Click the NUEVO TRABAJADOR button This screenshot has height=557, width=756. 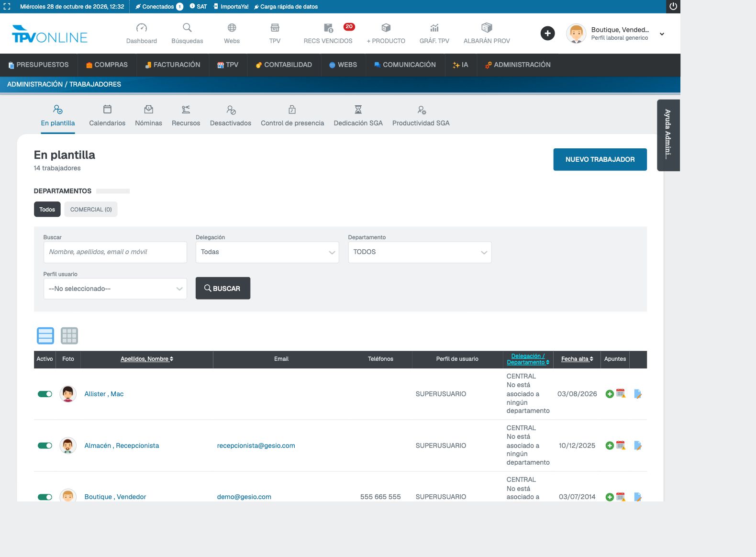(600, 159)
